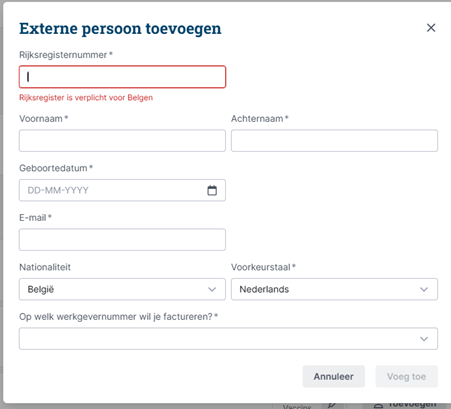Screen dimensions: 451x409
Task: Click the Annuleer button
Action: pos(334,377)
